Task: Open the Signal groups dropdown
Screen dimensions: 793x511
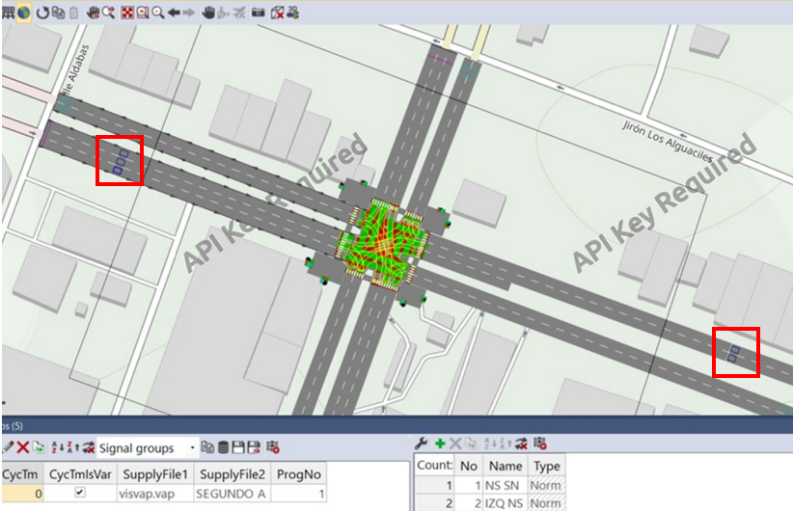Action: tap(192, 448)
